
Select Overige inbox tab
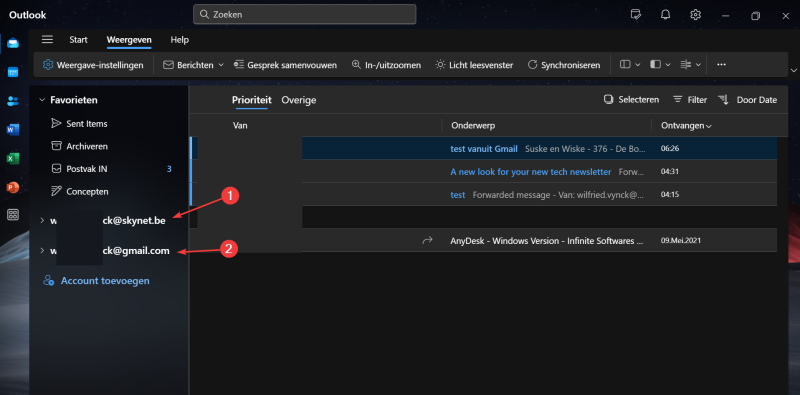point(299,100)
